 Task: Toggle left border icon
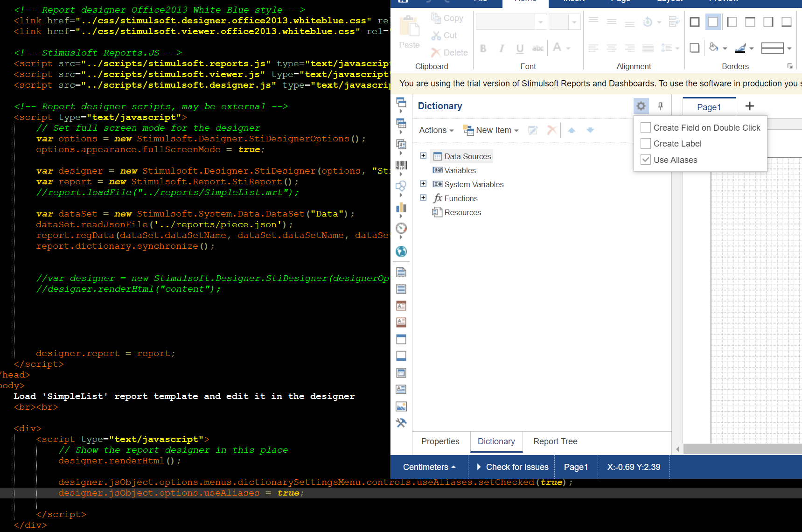point(732,22)
